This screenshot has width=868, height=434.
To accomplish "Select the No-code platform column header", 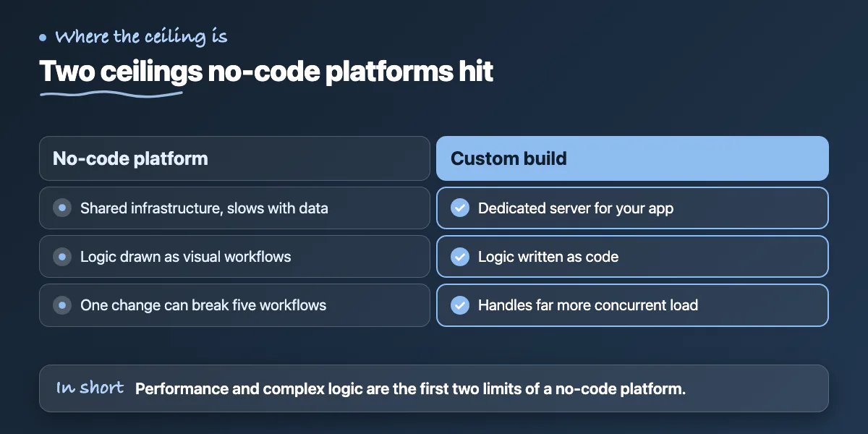I will pyautogui.click(x=234, y=158).
